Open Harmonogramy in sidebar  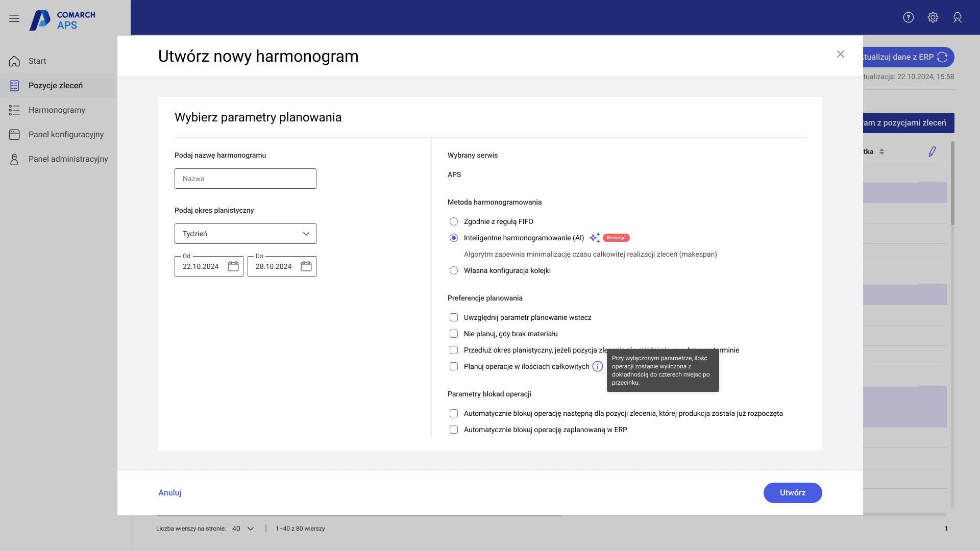59,110
